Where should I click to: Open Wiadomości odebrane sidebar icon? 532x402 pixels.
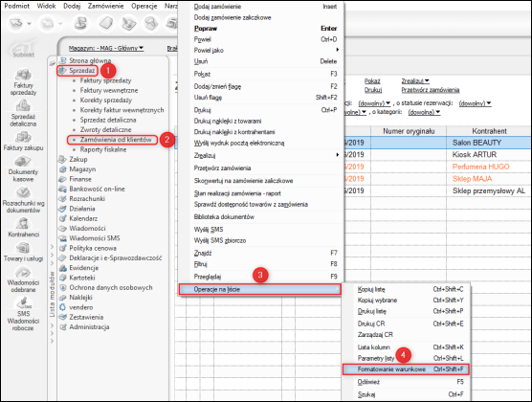coord(23,279)
